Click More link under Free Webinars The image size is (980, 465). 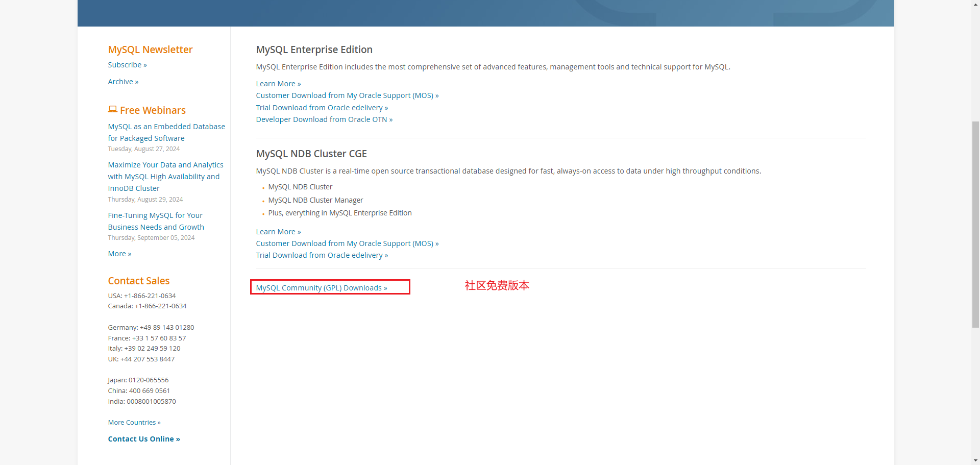point(119,254)
